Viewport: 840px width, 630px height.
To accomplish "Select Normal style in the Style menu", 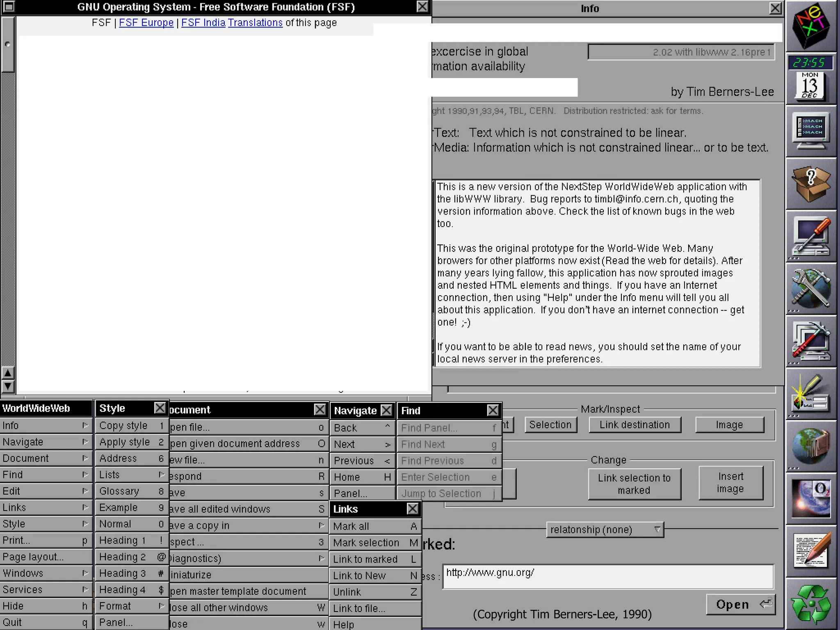I will (132, 524).
